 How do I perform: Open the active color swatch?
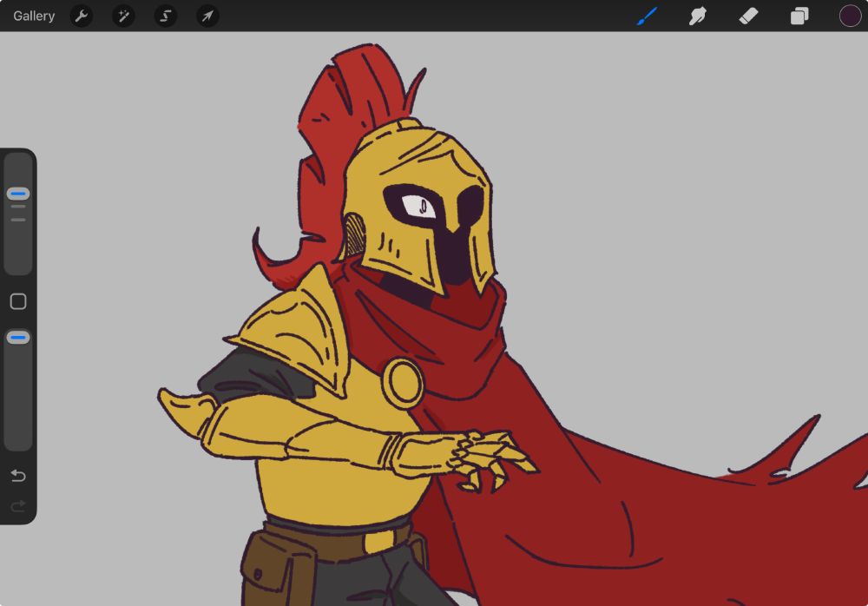tap(851, 16)
